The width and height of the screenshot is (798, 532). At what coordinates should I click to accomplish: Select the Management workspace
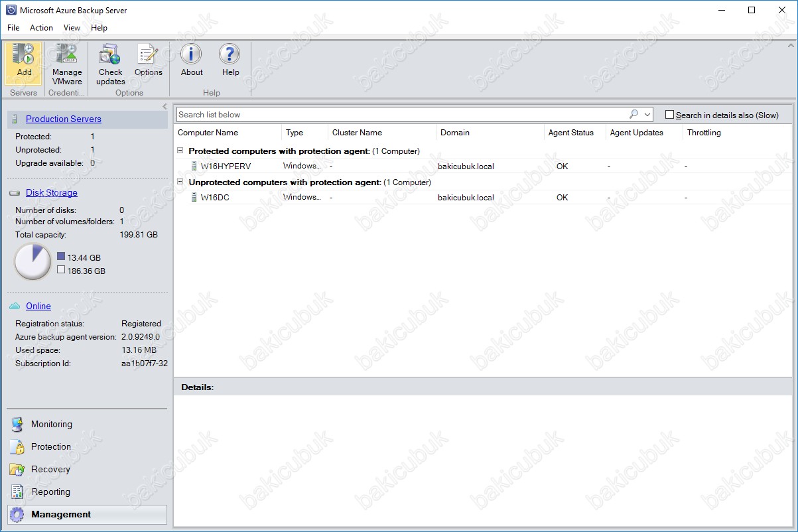tap(88, 515)
